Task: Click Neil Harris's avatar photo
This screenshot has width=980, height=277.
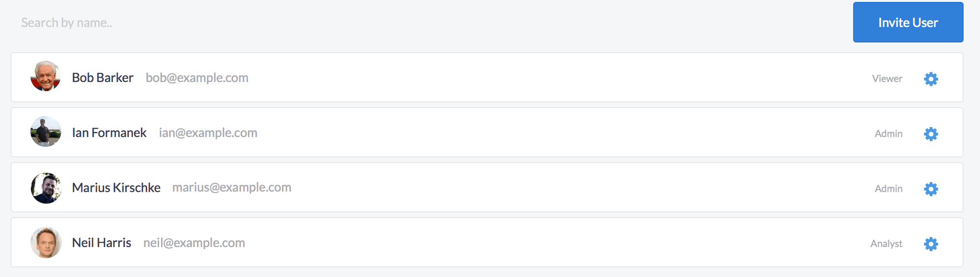Action: [x=46, y=243]
